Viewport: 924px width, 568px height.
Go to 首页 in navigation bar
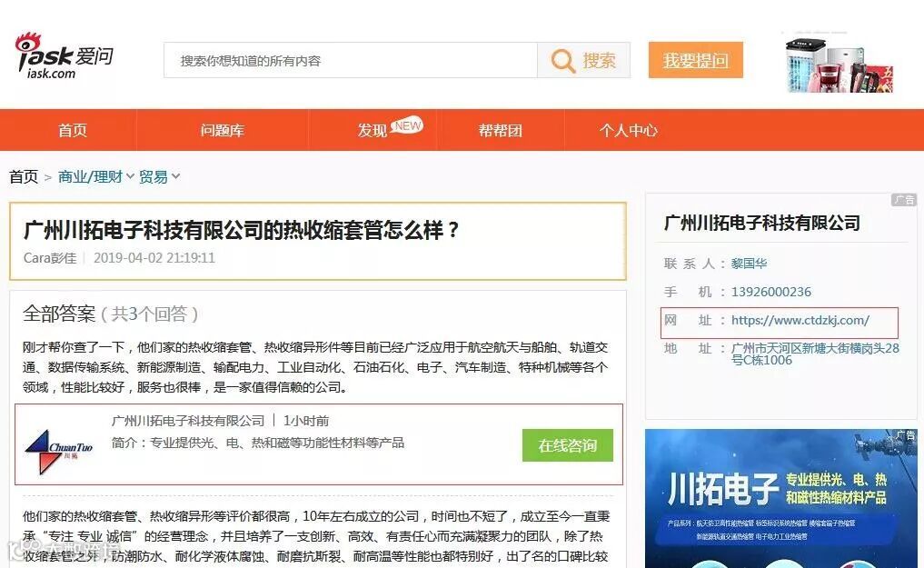tap(73, 130)
